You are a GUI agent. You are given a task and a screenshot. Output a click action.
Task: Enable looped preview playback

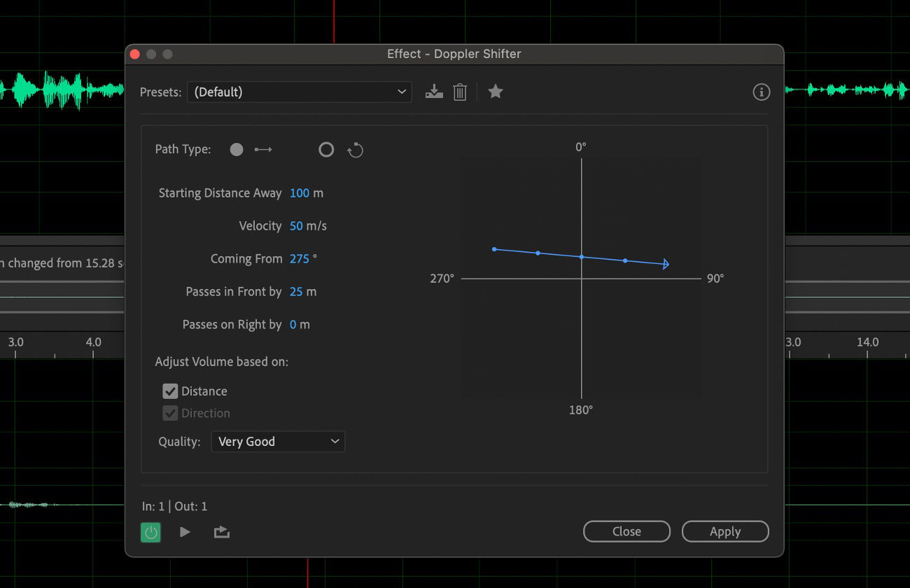coord(222,531)
